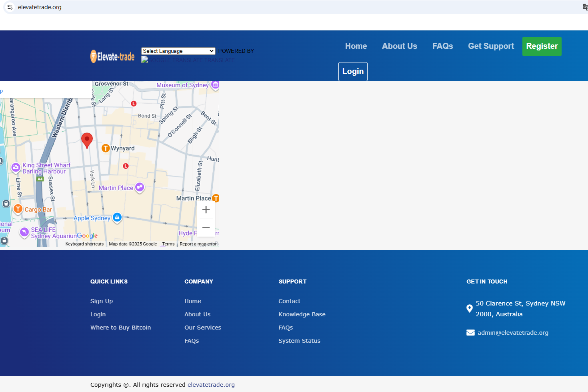
Task: Click the Cargo Bar cocktail icon
Action: [x=18, y=209]
